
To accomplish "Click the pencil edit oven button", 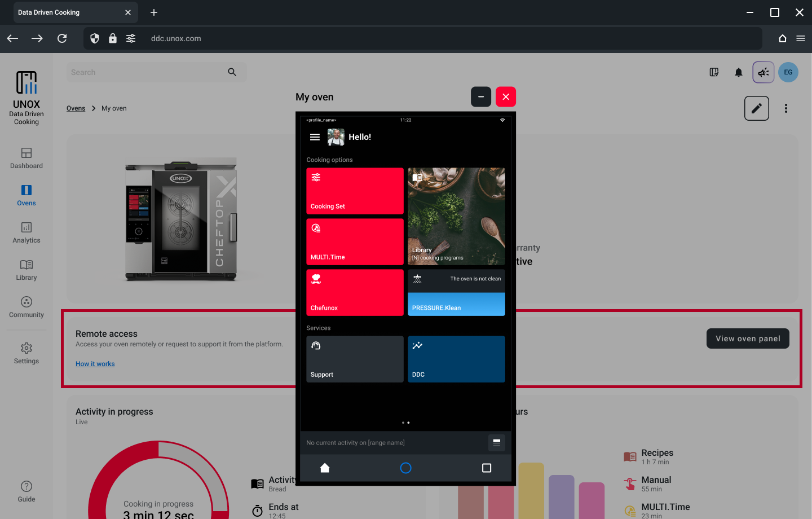I will 756,108.
